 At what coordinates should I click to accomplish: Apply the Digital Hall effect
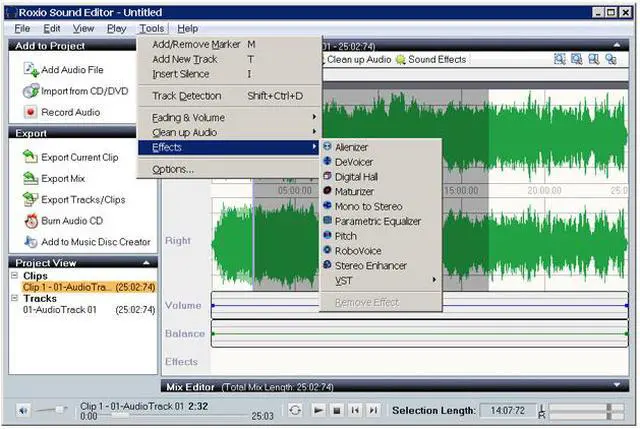pos(356,176)
